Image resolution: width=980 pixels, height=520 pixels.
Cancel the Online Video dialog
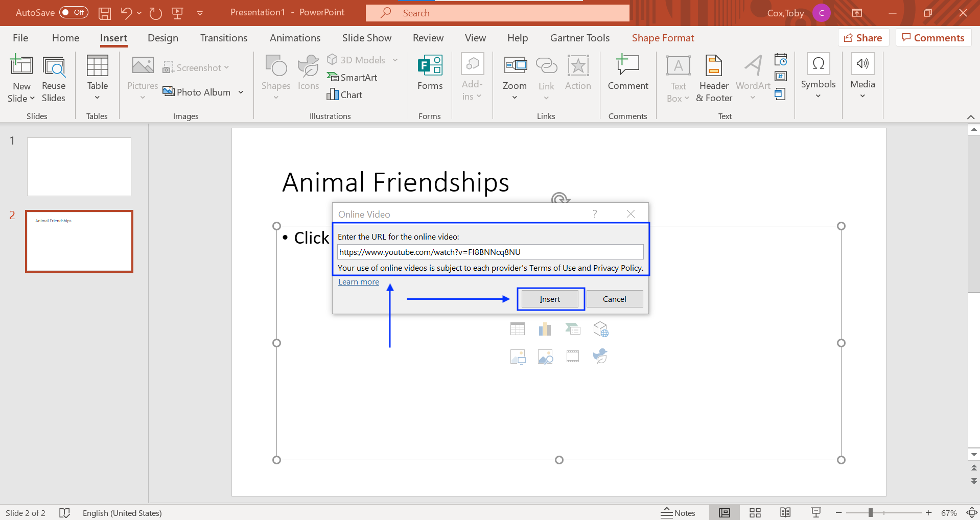tap(614, 299)
